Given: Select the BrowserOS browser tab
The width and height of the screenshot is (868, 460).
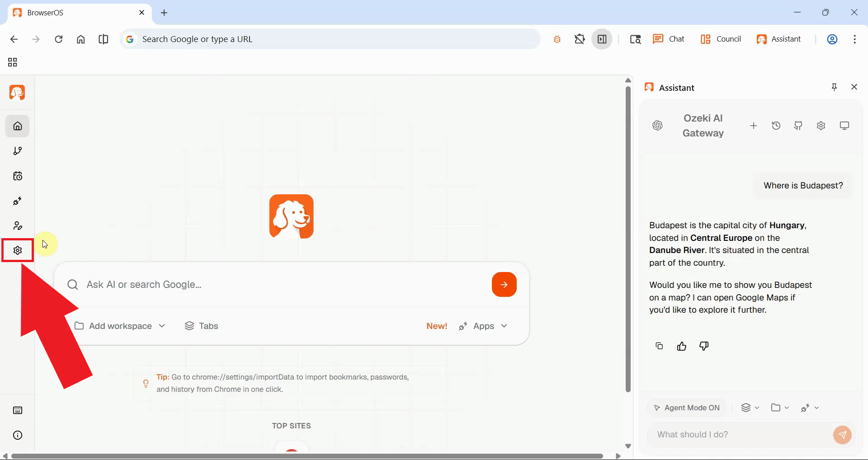Looking at the screenshot, I should [68, 12].
